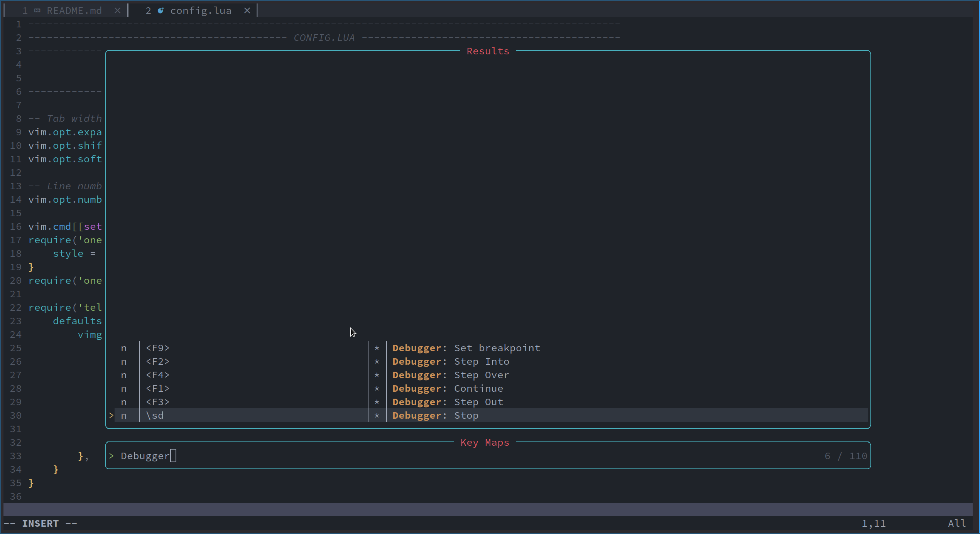Click the <F3> keymap entry

pyautogui.click(x=157, y=402)
